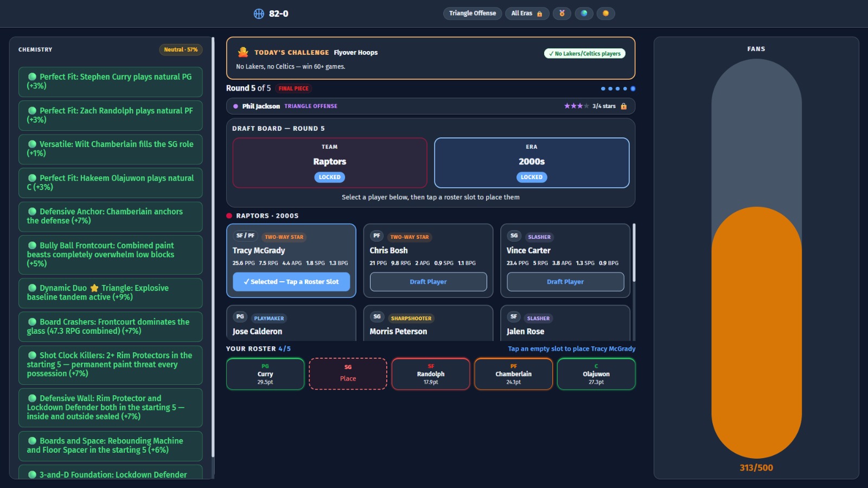
Task: Click the green dot on Defensive Anchor item
Action: (x=33, y=211)
